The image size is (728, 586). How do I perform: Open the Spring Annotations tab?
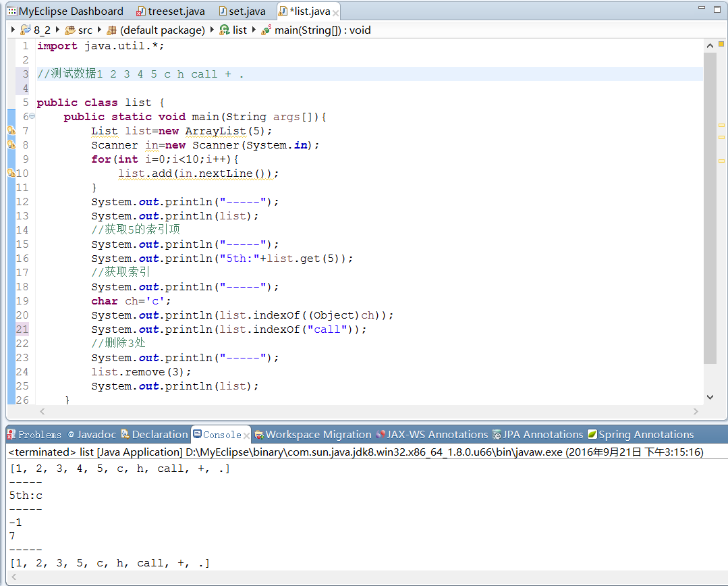[x=641, y=435]
